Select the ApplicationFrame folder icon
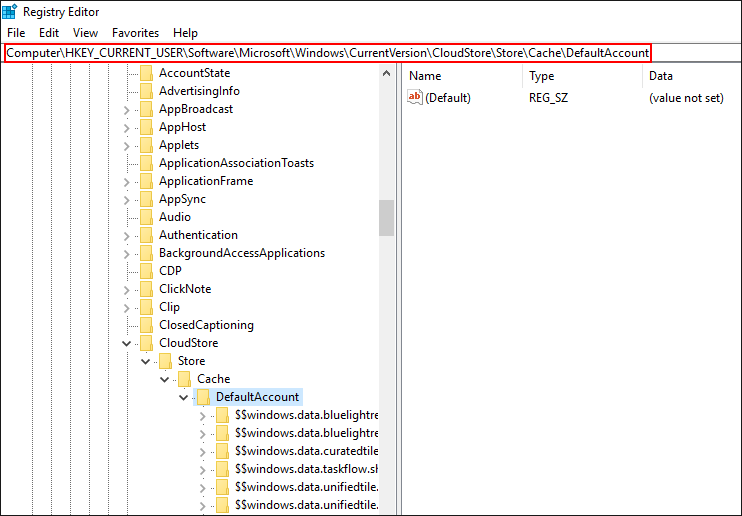The image size is (742, 516). coord(147,181)
